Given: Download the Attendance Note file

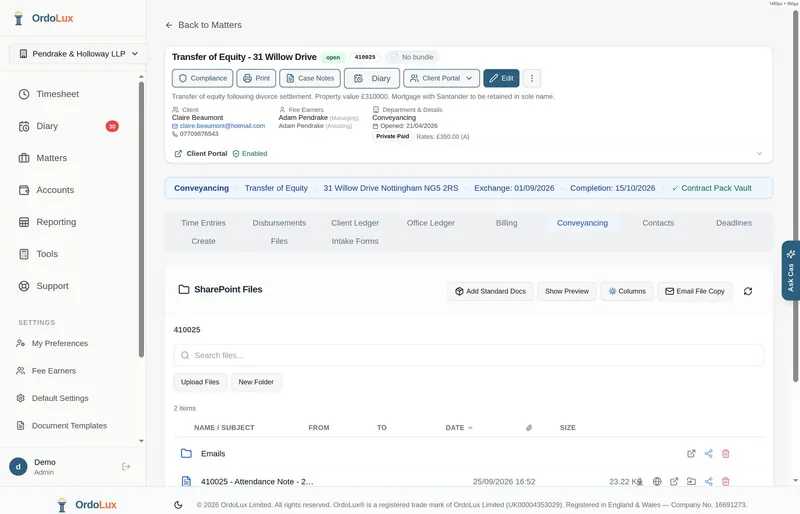Looking at the screenshot, I should 640,481.
